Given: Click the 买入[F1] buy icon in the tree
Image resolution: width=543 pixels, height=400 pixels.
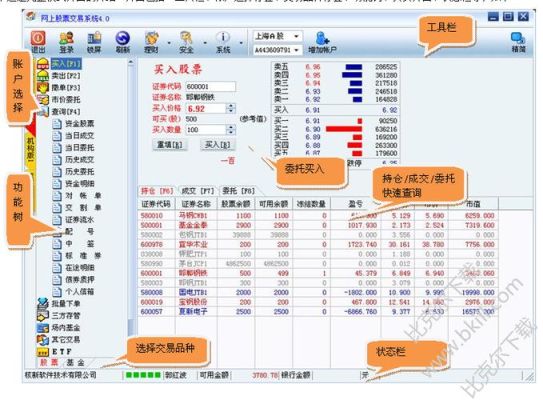Looking at the screenshot, I should 43,64.
